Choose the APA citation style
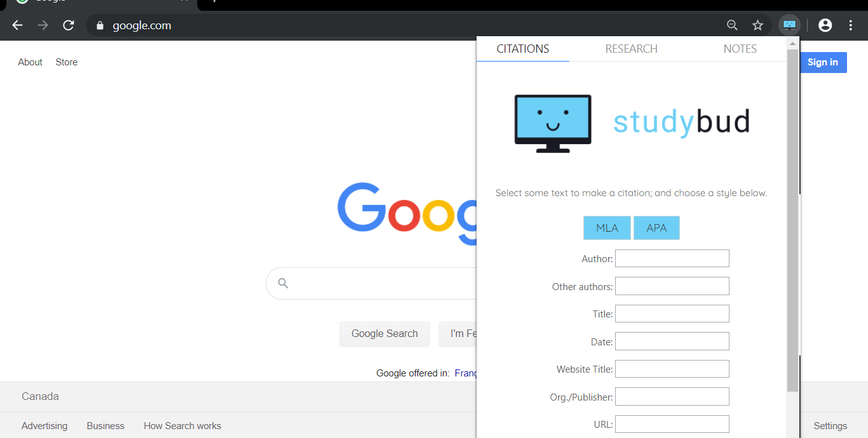868x438 pixels. [656, 228]
